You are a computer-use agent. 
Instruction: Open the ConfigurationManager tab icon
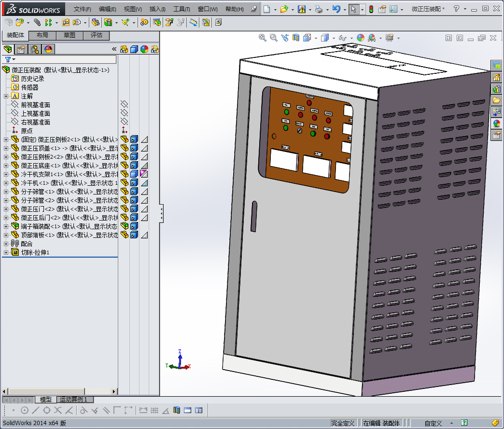35,49
